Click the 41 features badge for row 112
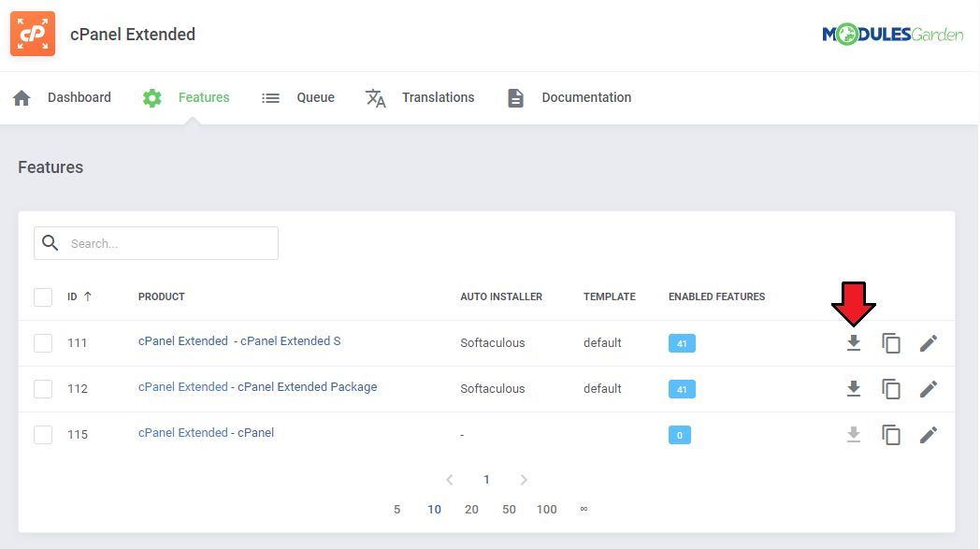The image size is (980, 549). pyautogui.click(x=682, y=389)
